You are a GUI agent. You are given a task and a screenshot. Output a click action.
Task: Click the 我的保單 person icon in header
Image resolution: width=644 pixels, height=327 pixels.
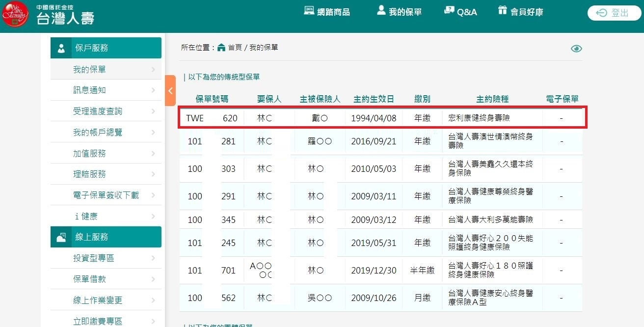[x=381, y=10]
